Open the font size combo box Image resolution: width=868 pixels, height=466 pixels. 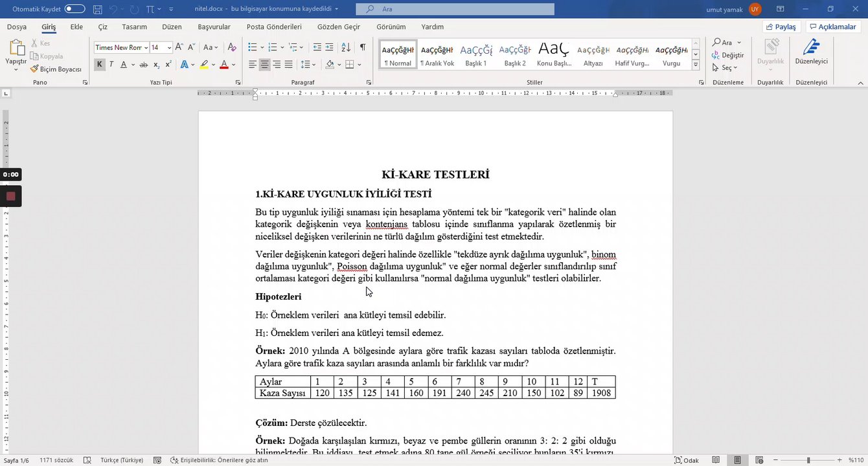[x=161, y=47]
